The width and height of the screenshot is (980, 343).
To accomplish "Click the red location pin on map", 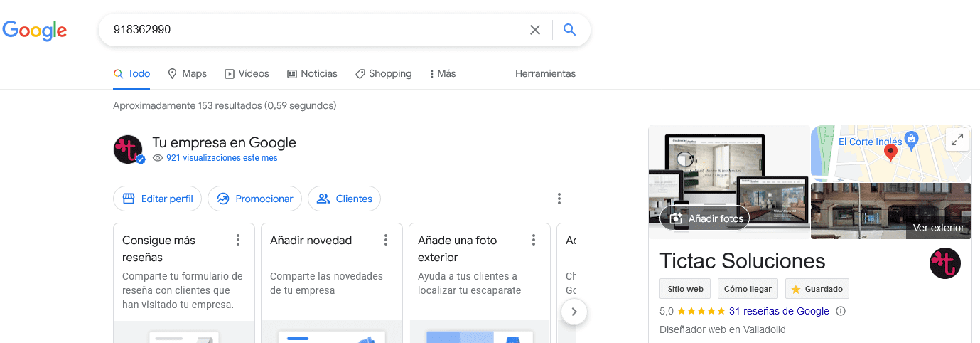I will click(890, 152).
